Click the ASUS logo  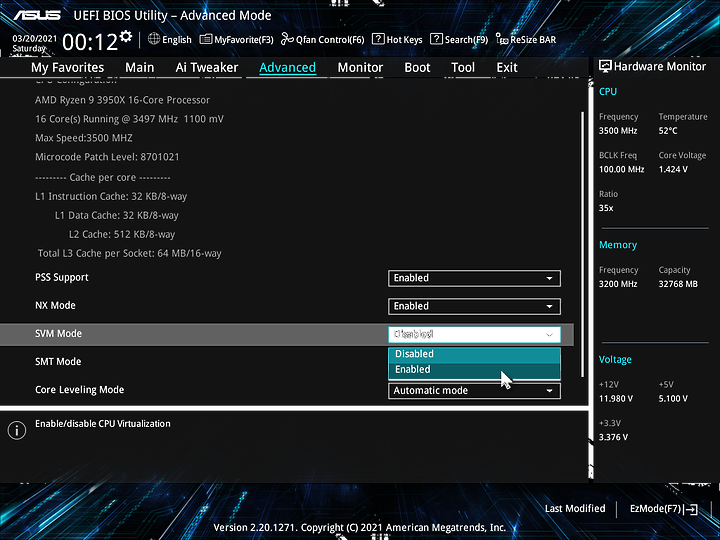click(37, 15)
